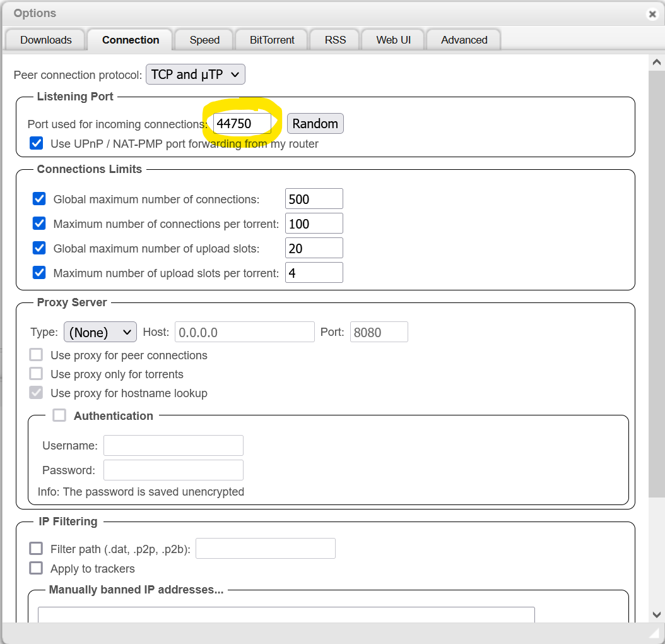The image size is (665, 644).
Task: Enable proxy Authentication
Action: pos(59,415)
